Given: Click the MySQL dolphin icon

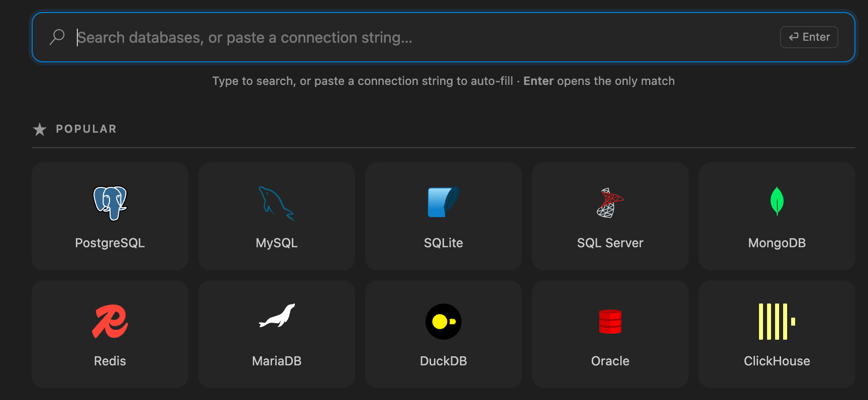Looking at the screenshot, I should coord(277,203).
